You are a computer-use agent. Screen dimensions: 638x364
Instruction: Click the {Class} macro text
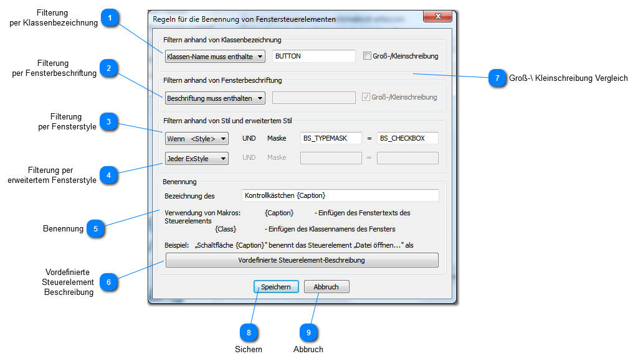226,229
